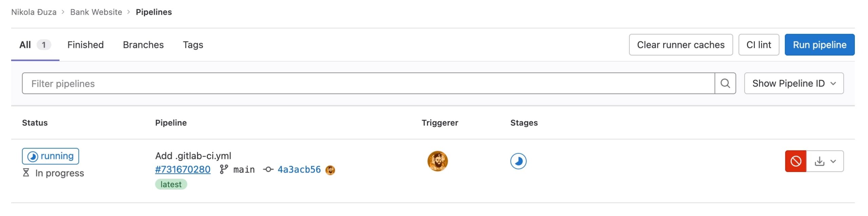The width and height of the screenshot is (868, 216).
Task: Click the search magnifier icon
Action: point(725,83)
